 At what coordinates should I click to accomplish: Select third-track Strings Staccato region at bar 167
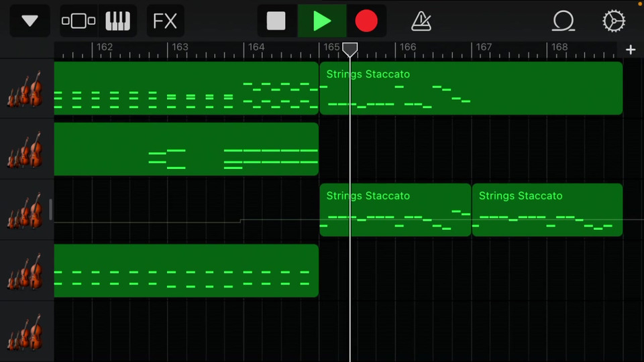pyautogui.click(x=547, y=210)
